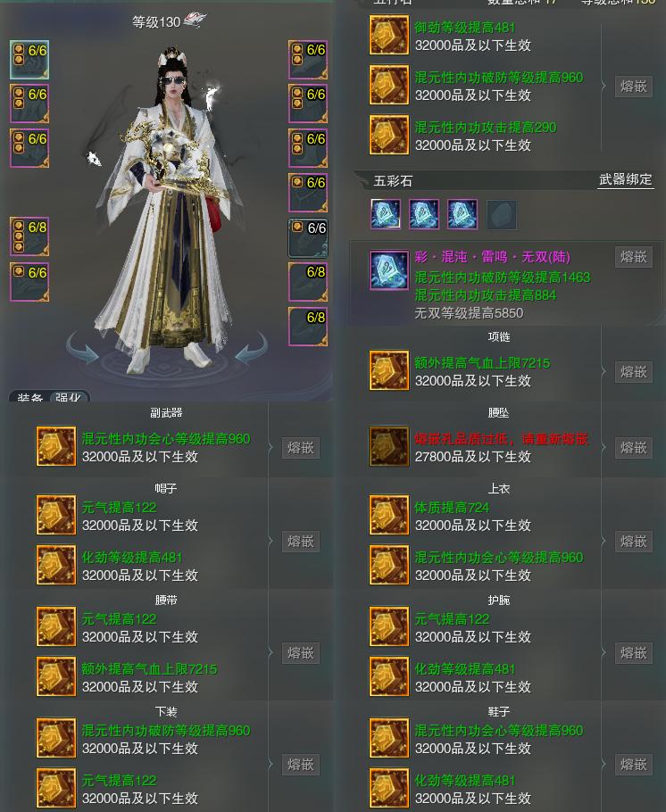This screenshot has width=666, height=812.
Task: Click the empty fourth colored stone slot
Action: coord(501,214)
